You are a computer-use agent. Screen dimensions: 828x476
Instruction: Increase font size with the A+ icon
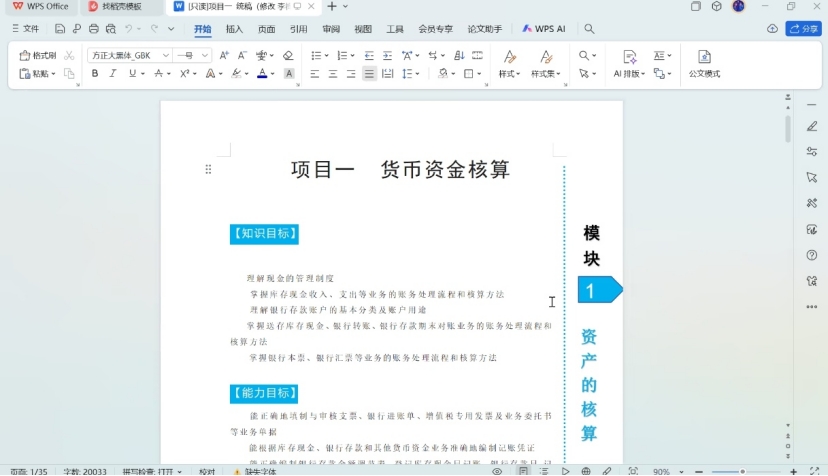[x=224, y=56]
